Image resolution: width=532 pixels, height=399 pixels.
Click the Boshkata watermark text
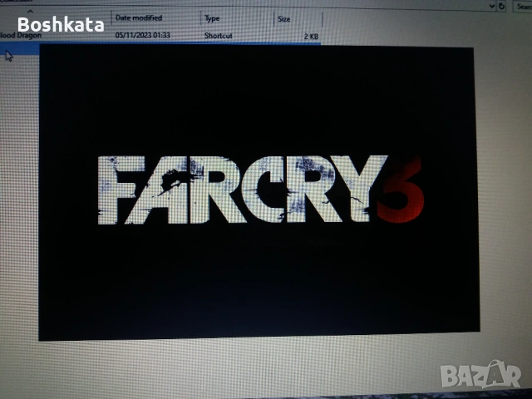pyautogui.click(x=61, y=24)
